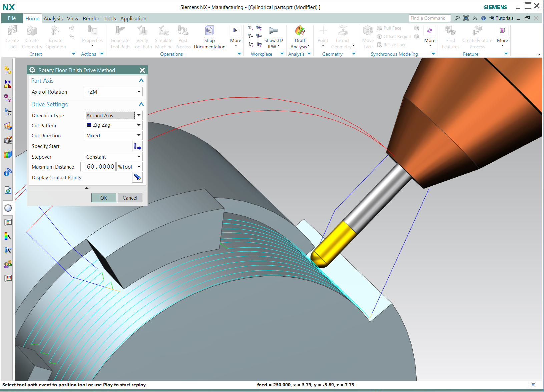Open the File menu
Viewport: 544px width, 392px height.
pyautogui.click(x=12, y=18)
